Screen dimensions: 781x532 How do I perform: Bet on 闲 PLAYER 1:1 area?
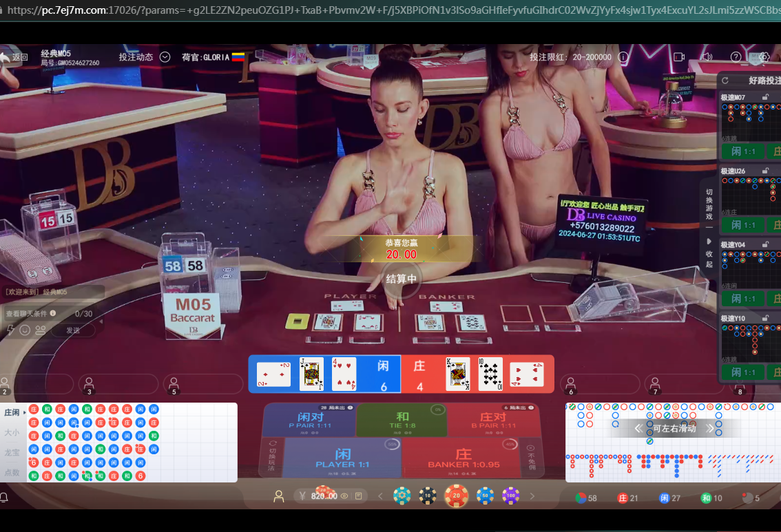pyautogui.click(x=343, y=458)
